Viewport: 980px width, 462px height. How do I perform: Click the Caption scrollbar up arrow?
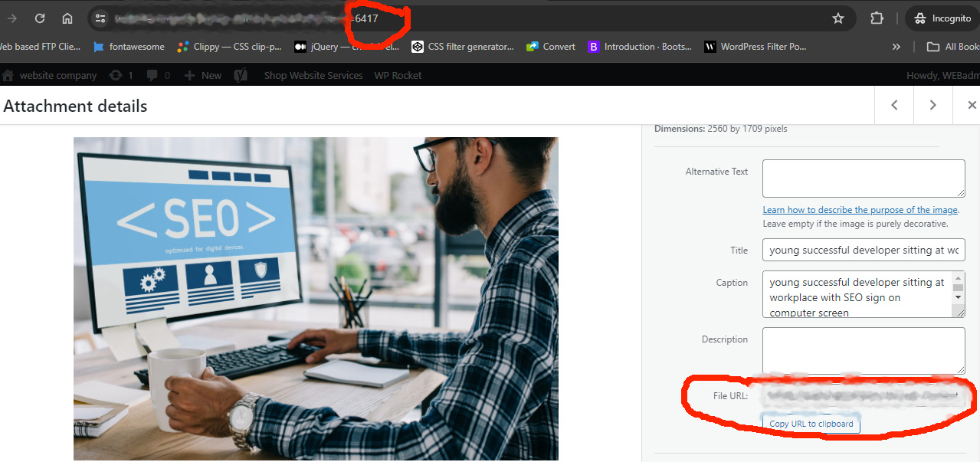[x=959, y=277]
